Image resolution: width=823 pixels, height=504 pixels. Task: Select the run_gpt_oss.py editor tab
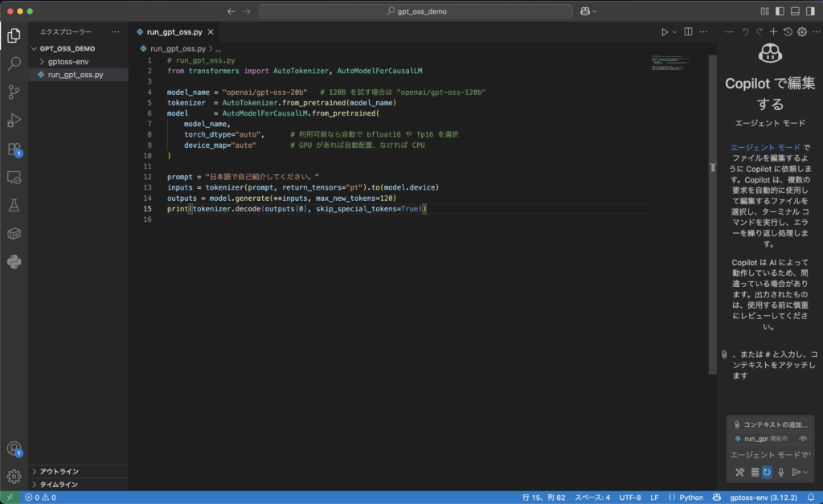point(174,32)
